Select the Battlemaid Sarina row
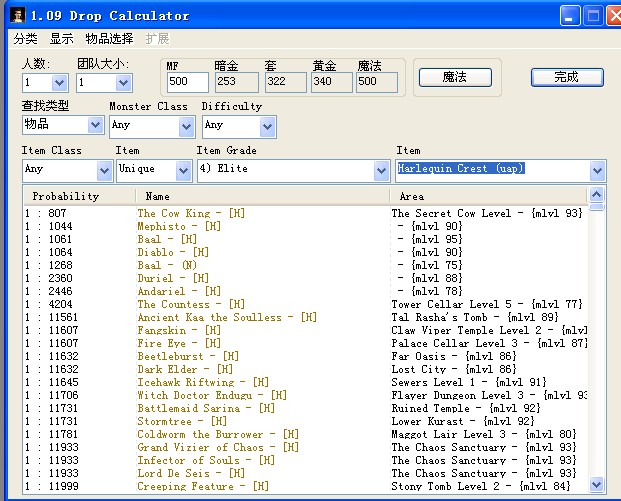Image resolution: width=621 pixels, height=501 pixels. coord(305,408)
